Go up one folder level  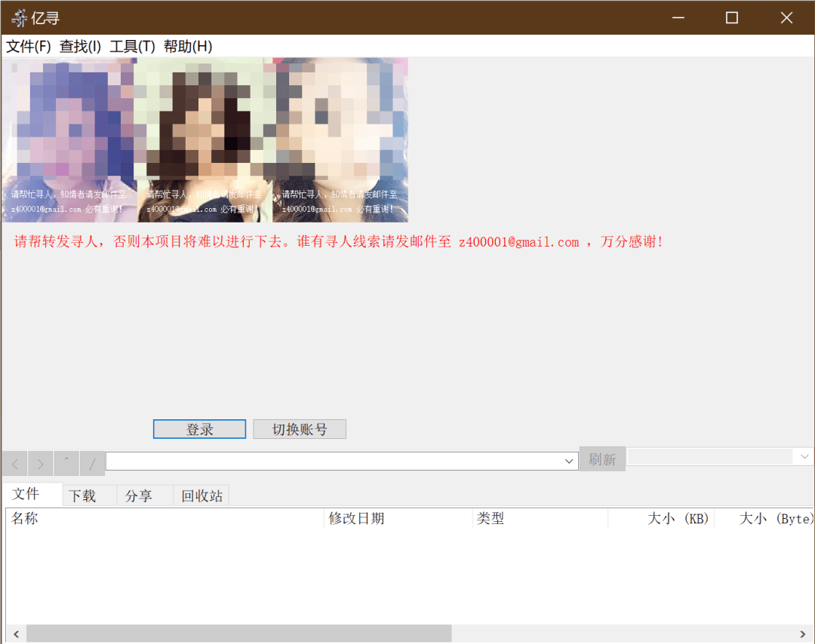[x=66, y=463]
